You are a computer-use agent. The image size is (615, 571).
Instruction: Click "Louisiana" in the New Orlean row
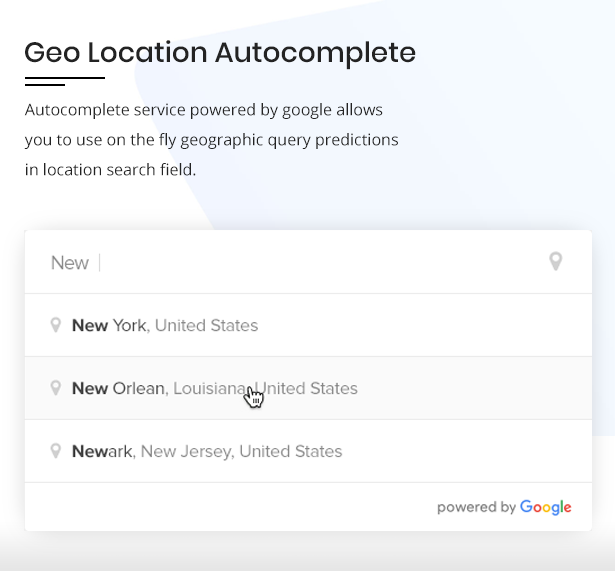point(209,388)
